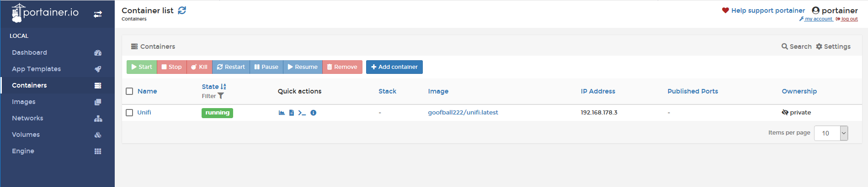Click the Start button

pyautogui.click(x=142, y=67)
